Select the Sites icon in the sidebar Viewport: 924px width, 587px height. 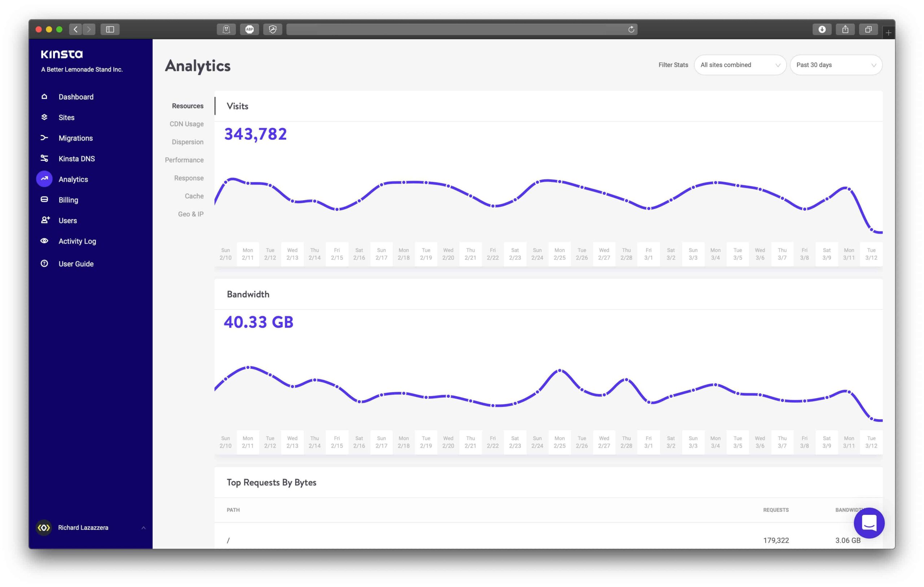[x=44, y=117]
